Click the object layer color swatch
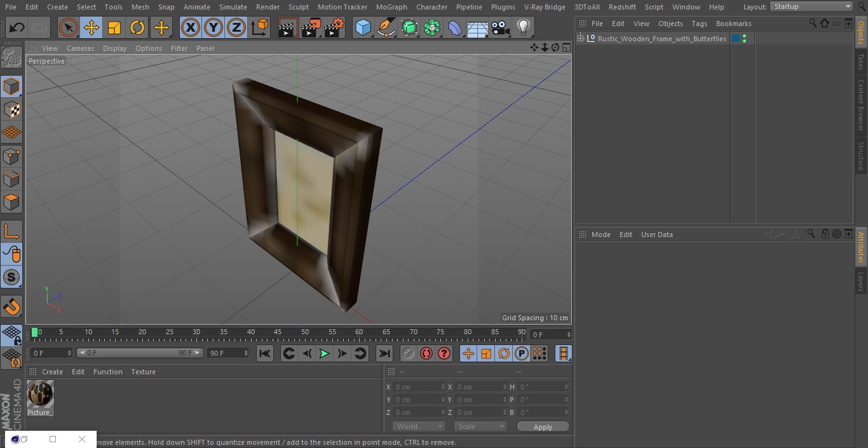The height and width of the screenshot is (448, 868). pos(736,39)
